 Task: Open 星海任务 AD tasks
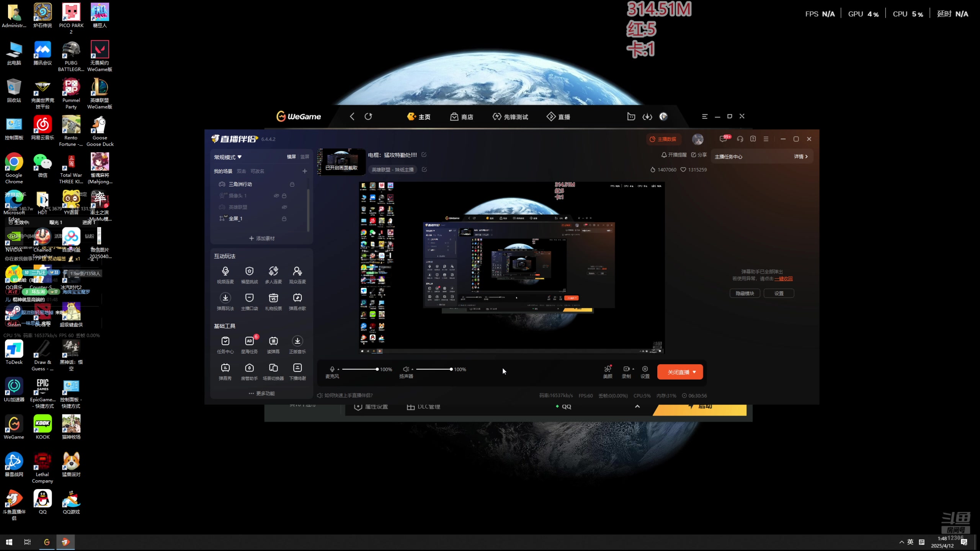coord(249,345)
